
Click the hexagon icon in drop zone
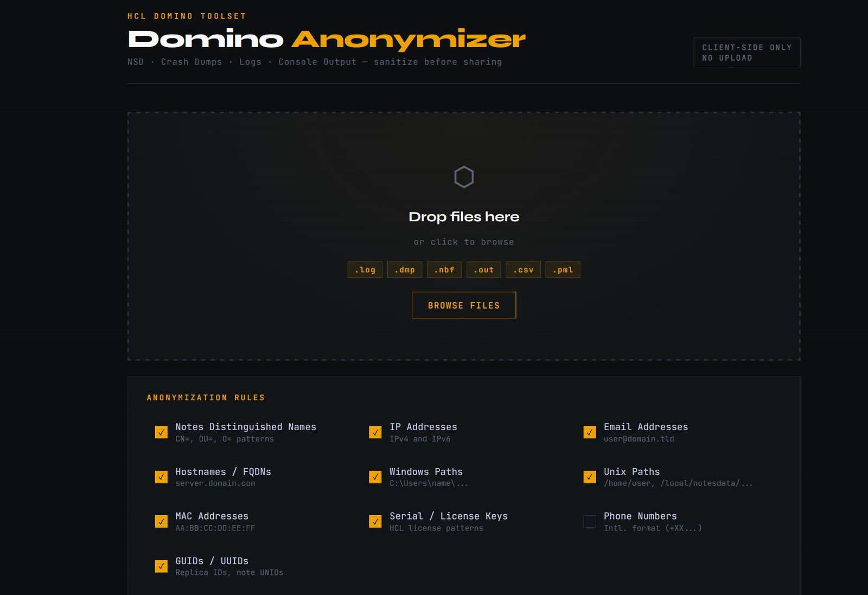pyautogui.click(x=464, y=177)
